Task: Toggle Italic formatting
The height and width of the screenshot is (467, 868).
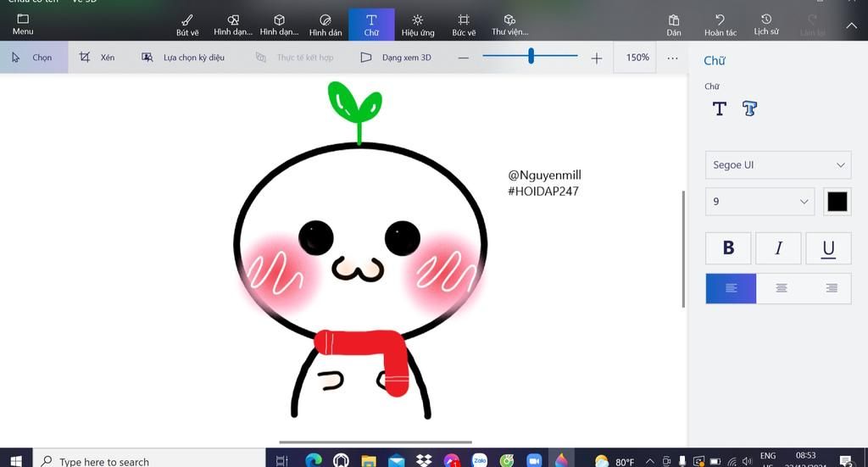Action: click(778, 247)
